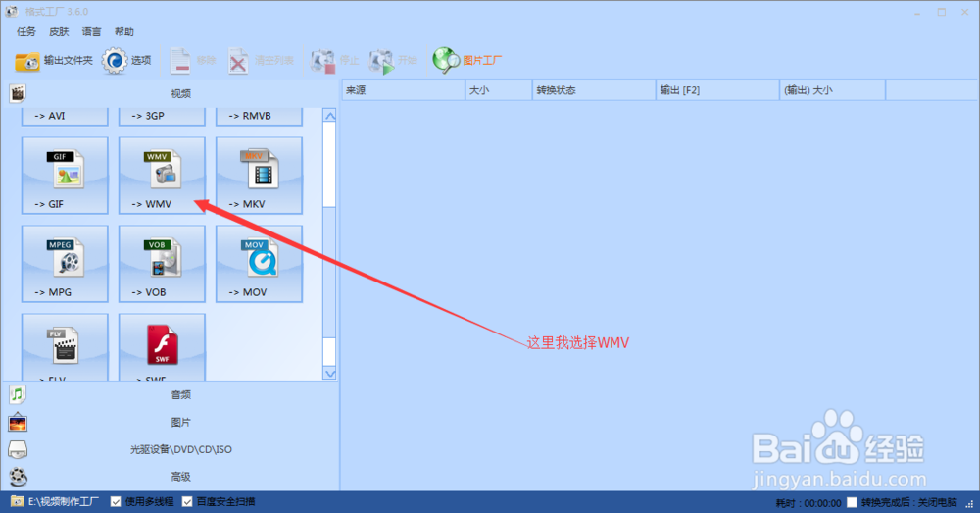The image size is (980, 513).
Task: Sort by the 大小 size column header
Action: [499, 90]
